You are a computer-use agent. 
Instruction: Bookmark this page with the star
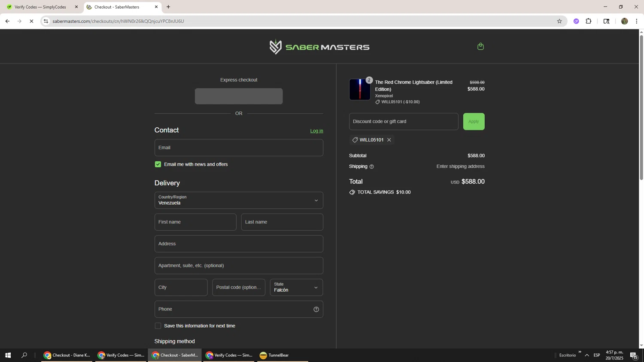(559, 21)
